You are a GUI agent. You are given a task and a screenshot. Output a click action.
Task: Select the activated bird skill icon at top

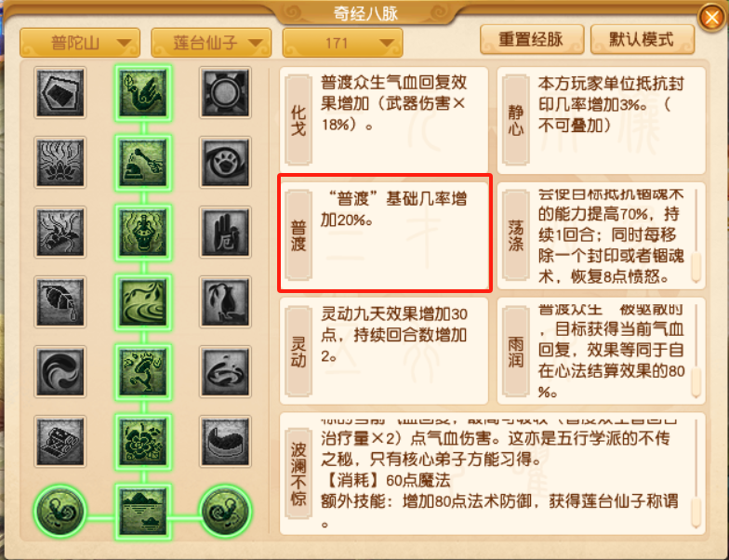143,93
